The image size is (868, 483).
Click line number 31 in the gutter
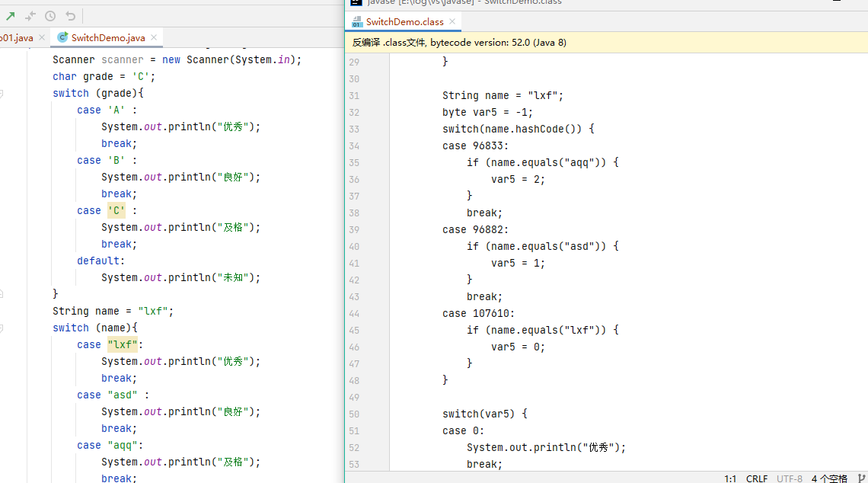tap(354, 96)
